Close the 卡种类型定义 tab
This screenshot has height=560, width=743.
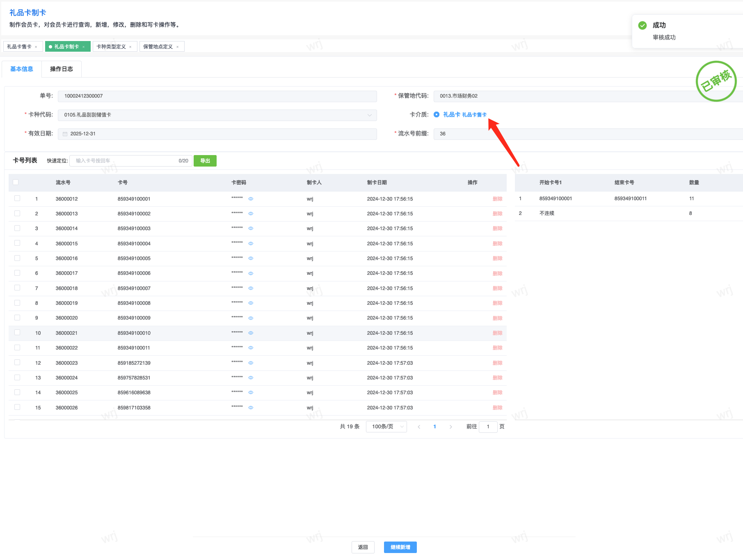(x=130, y=47)
